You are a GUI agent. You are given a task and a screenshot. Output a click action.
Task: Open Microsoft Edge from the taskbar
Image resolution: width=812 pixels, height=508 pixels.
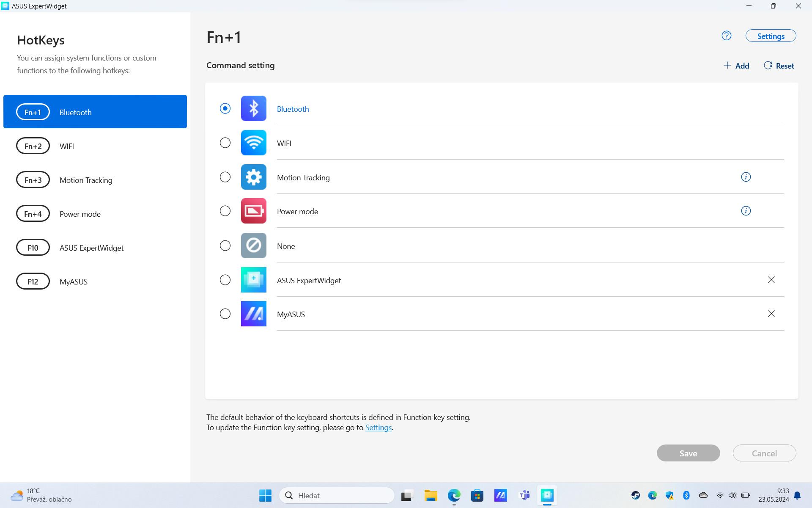[454, 495]
